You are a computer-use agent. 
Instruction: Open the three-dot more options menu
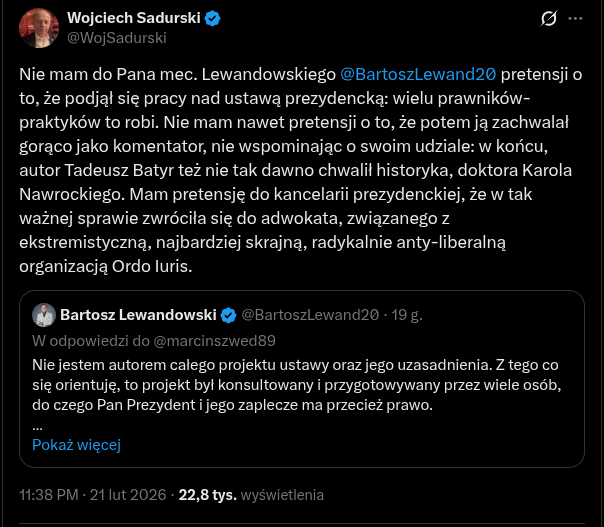[x=576, y=19]
